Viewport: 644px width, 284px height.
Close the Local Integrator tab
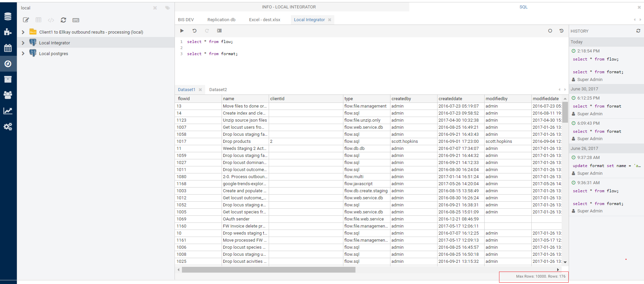click(x=330, y=20)
